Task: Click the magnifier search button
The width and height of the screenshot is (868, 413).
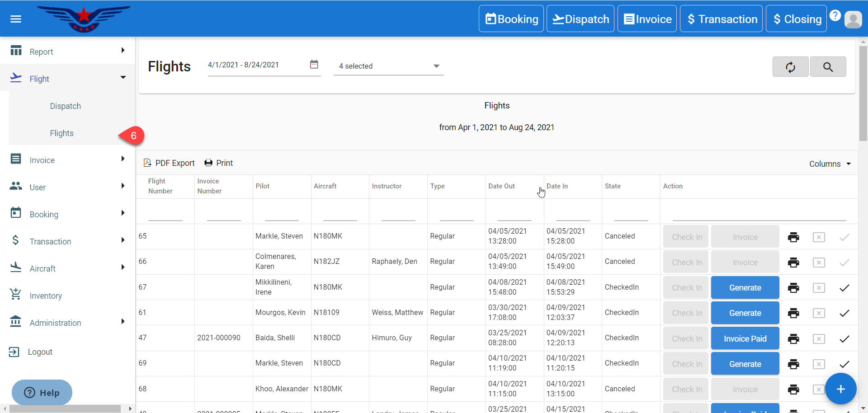Action: (x=828, y=67)
